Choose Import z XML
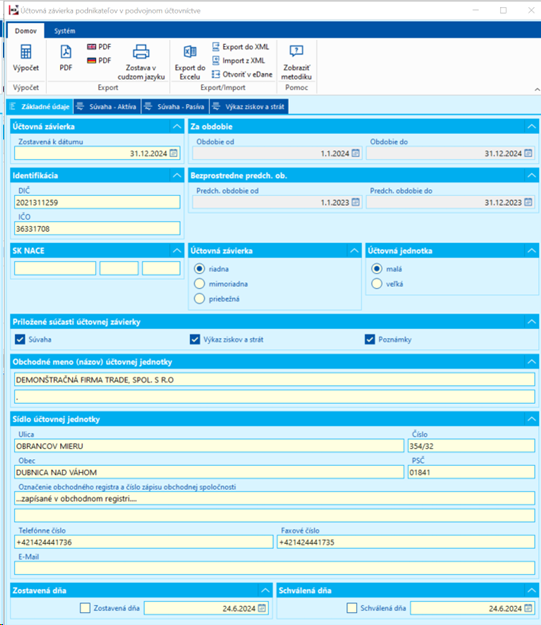The width and height of the screenshot is (541, 625). [x=238, y=61]
